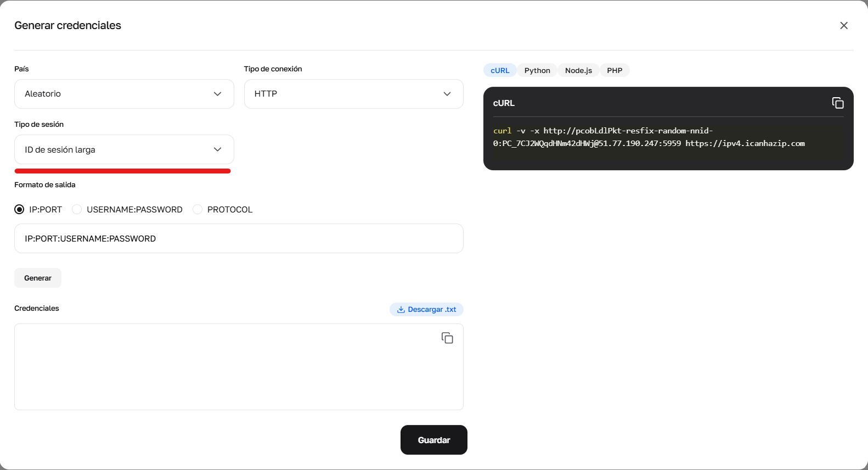Open the PHP code tab
The width and height of the screenshot is (868, 470).
click(615, 70)
